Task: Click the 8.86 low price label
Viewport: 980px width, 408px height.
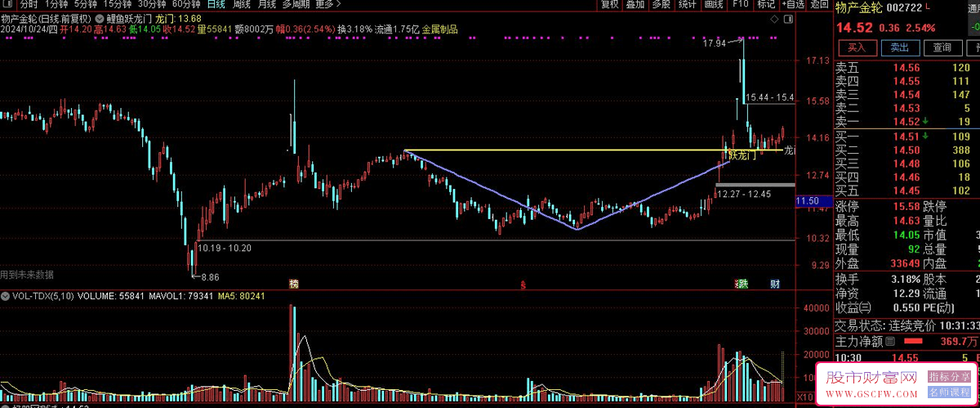Action: 210,277
